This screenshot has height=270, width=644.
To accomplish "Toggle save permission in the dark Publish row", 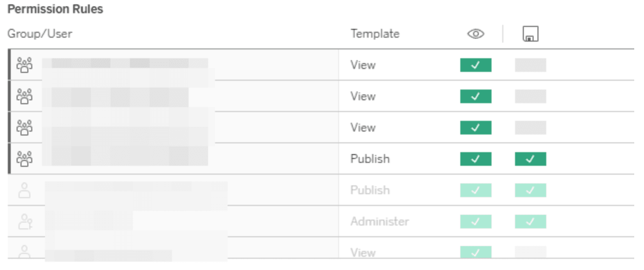I will pyautogui.click(x=530, y=159).
